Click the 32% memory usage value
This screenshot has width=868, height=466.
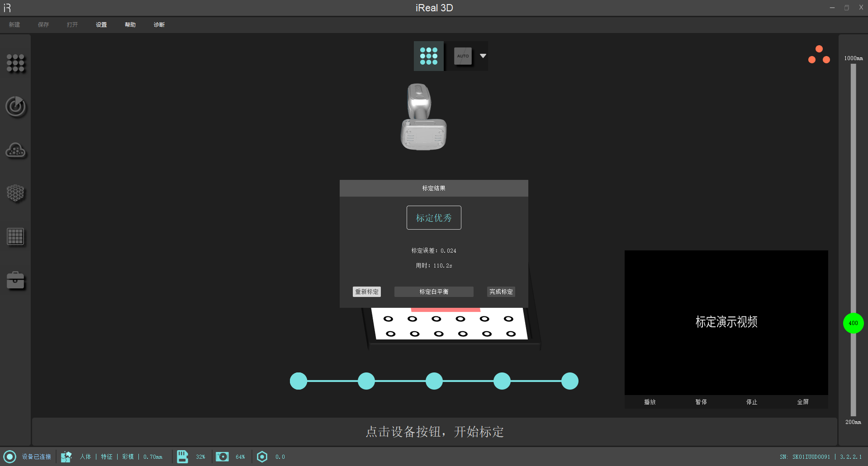point(200,457)
